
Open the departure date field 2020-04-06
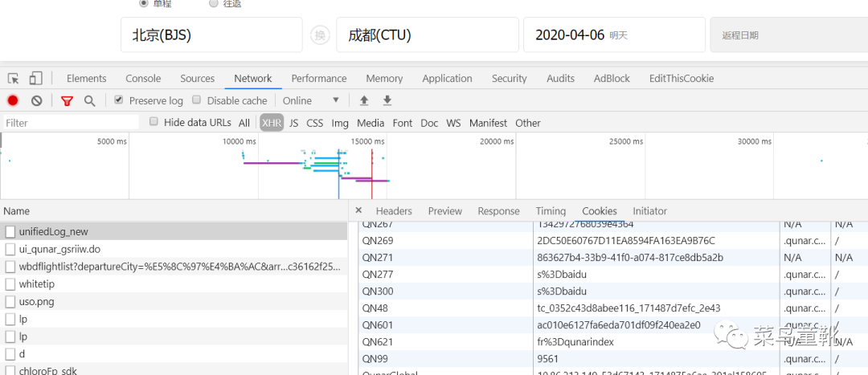615,35
